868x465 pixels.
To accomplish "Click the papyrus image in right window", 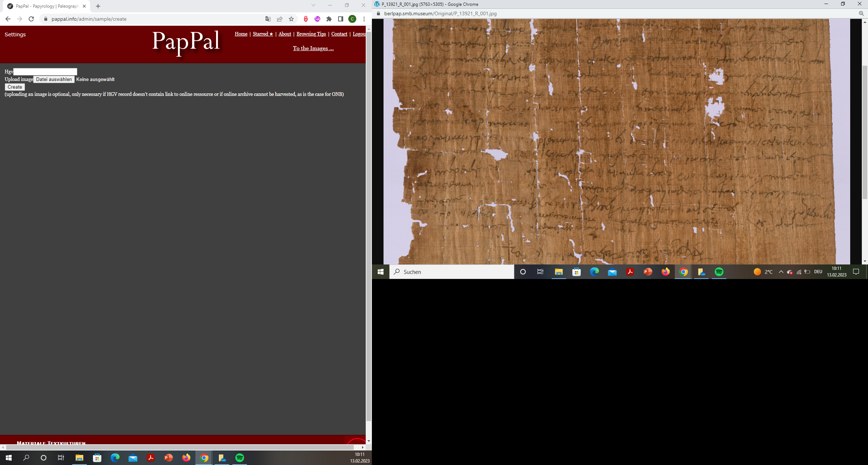I will [x=617, y=142].
